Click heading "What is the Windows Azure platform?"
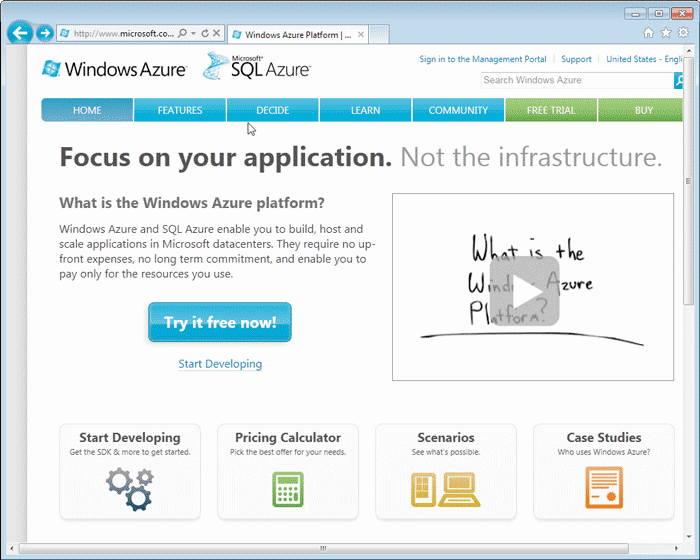This screenshot has width=700, height=560. (x=192, y=203)
